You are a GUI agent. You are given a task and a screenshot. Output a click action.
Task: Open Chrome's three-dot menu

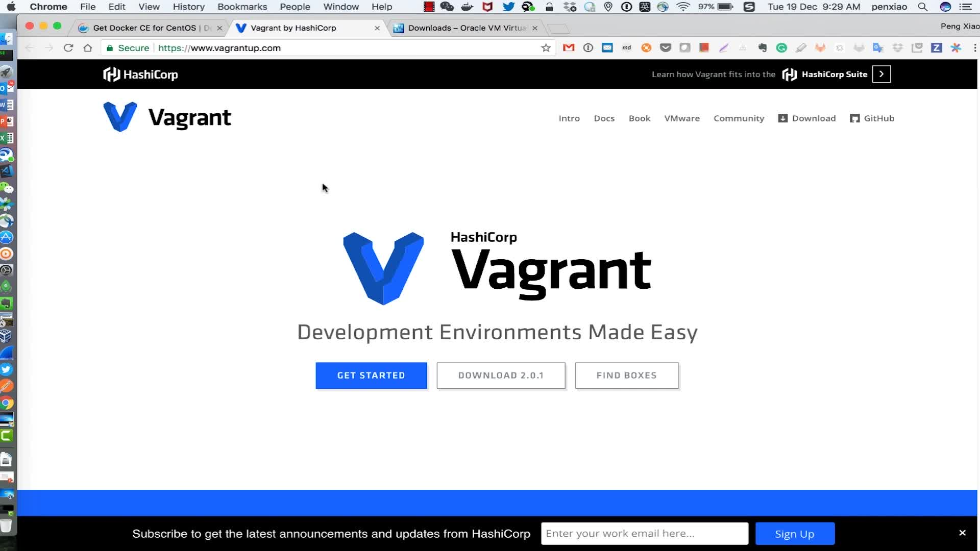pos(975,47)
